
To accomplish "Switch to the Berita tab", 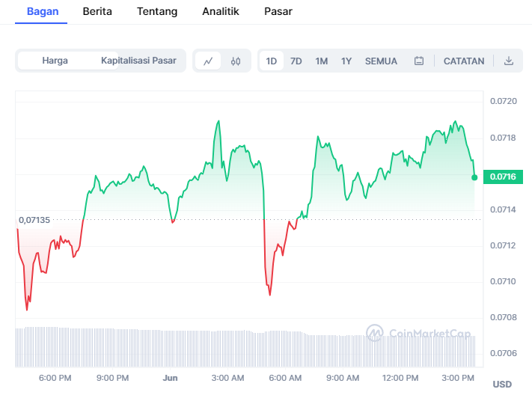I will click(x=97, y=11).
